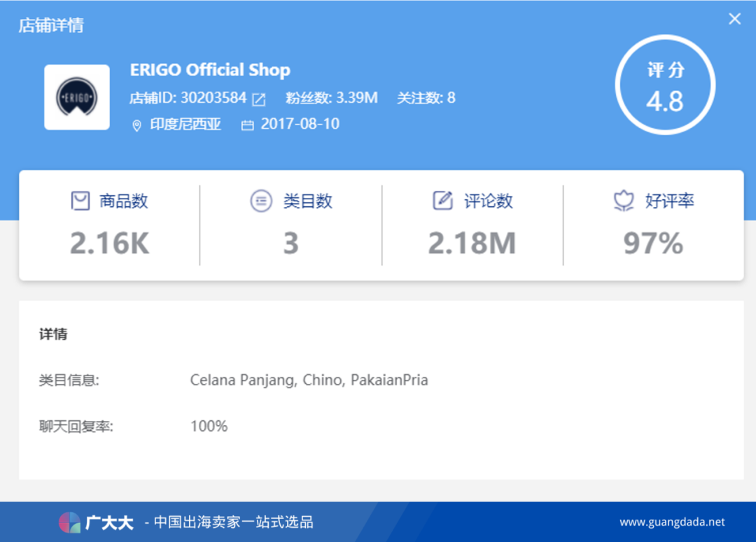756x542 pixels.
Task: Click the ERIGO store logo thumbnail
Action: pos(77,97)
